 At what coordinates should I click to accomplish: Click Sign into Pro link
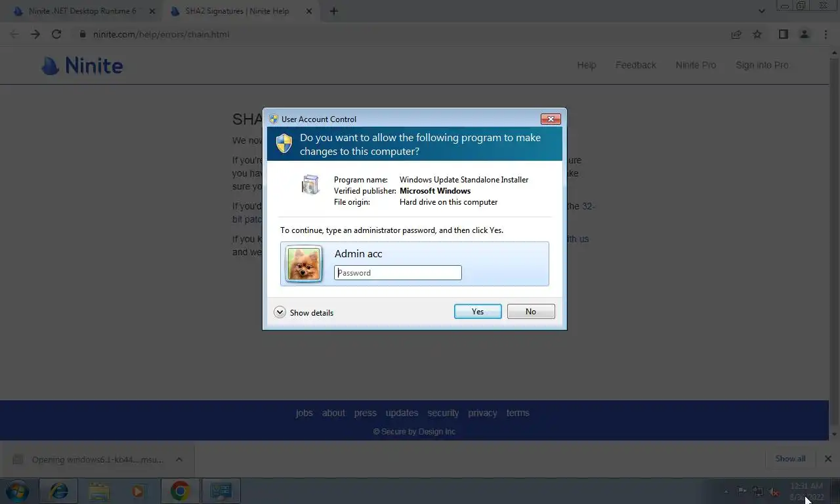[762, 65]
